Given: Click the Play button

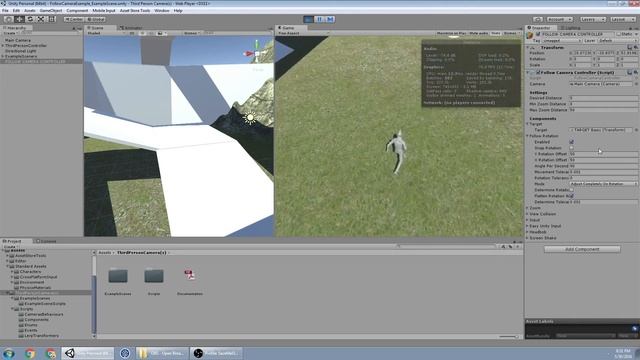Looking at the screenshot, I should click(309, 19).
